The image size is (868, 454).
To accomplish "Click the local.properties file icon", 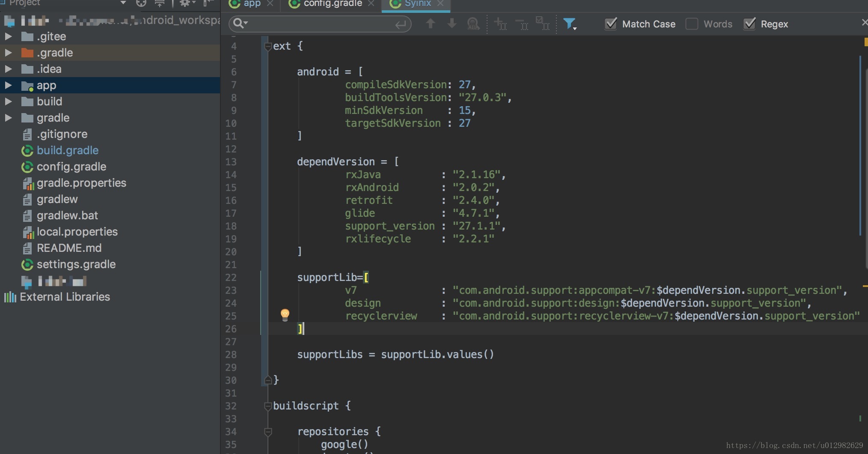I will [x=28, y=232].
